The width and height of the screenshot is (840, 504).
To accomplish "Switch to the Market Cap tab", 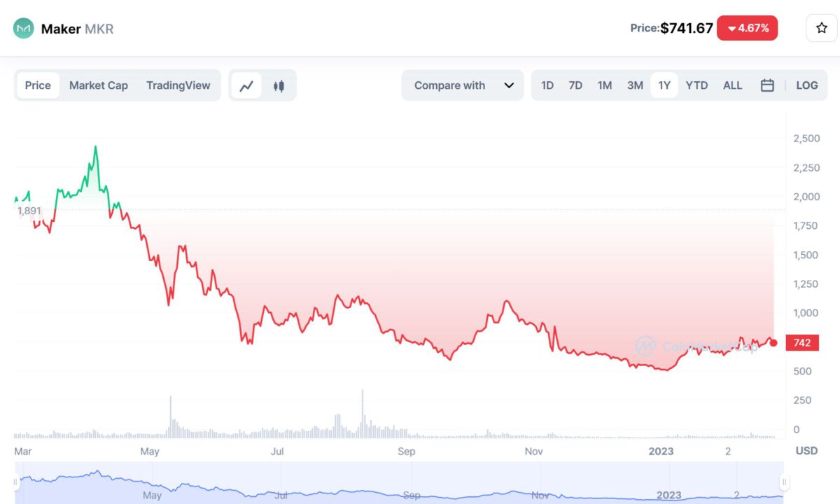I will [x=99, y=85].
